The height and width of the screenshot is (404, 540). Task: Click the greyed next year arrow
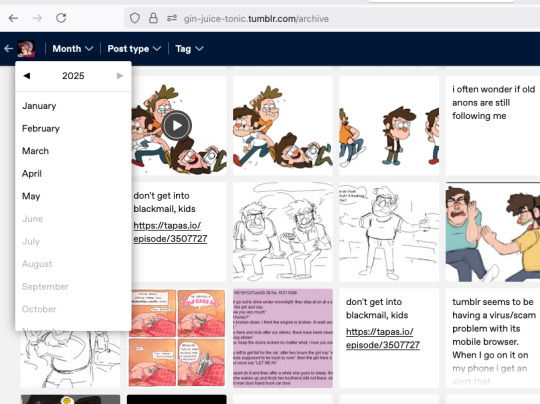tap(120, 76)
